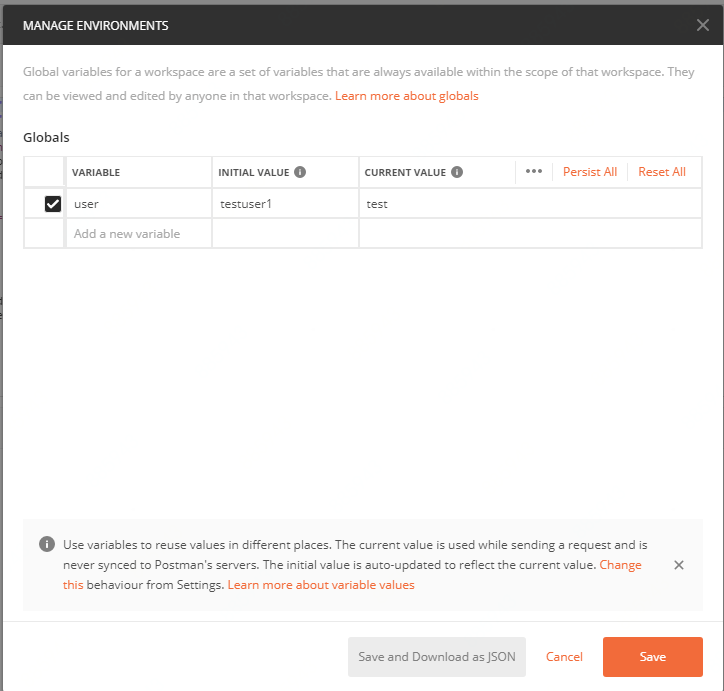Click the info icon next to INITIAL VALUE

(x=300, y=172)
